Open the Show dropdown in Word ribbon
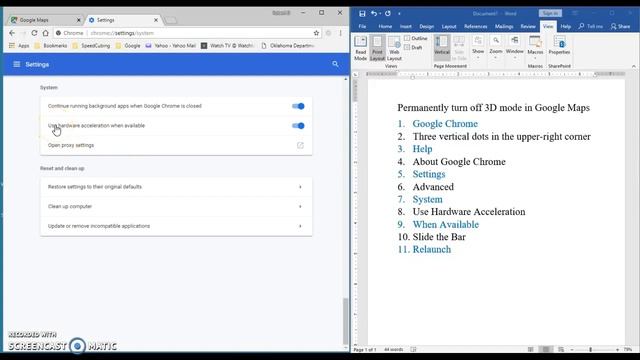This screenshot has height=360, width=640. point(478,47)
